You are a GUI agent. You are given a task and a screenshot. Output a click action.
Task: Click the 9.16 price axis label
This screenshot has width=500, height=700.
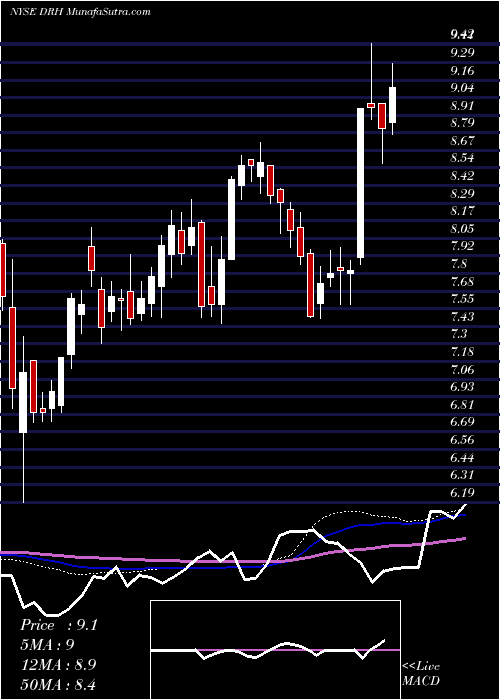click(x=463, y=71)
